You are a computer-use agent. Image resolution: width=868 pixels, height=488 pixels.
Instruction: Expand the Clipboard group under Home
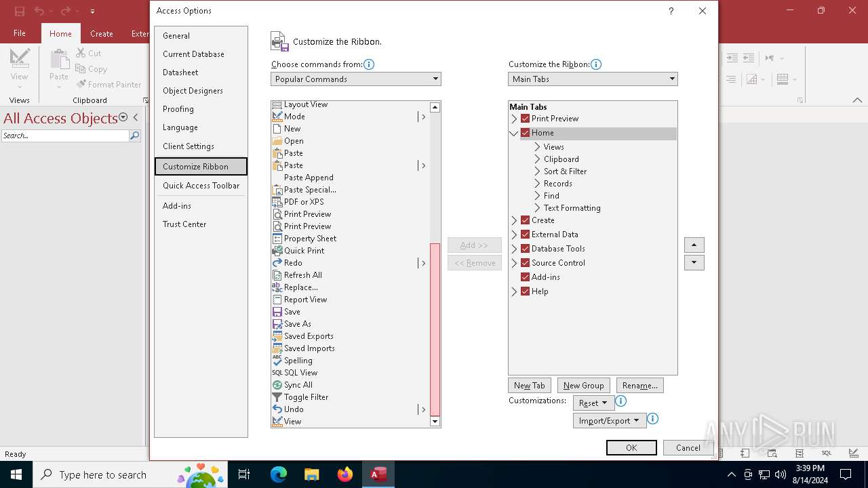(x=537, y=159)
